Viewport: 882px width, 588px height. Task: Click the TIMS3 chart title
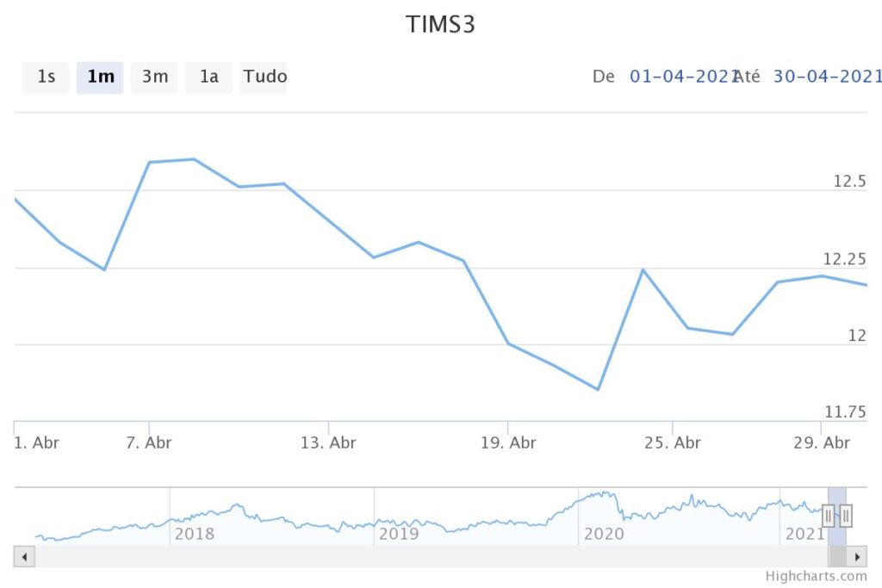[x=440, y=25]
